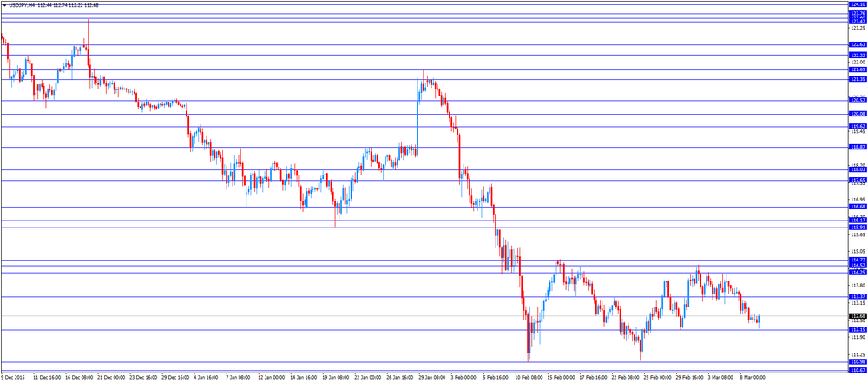The image size is (868, 383).
Task: Select the 121.69 price level label
Action: click(x=858, y=69)
